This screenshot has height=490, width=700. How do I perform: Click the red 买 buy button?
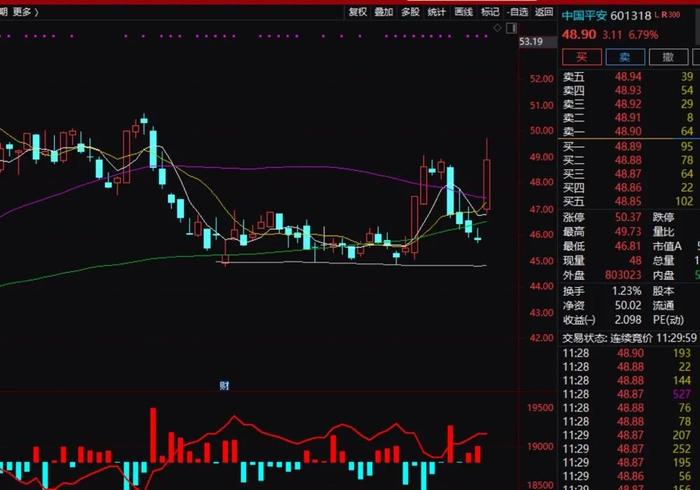[x=582, y=57]
